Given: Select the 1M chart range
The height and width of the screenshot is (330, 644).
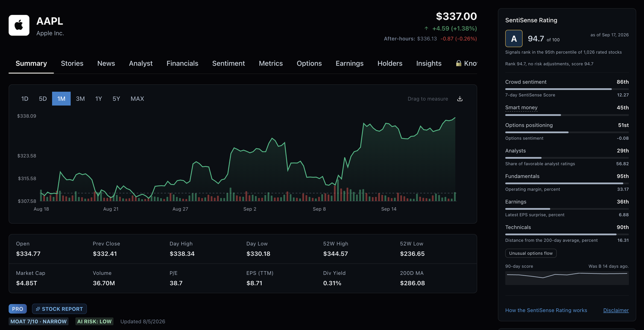Looking at the screenshot, I should pyautogui.click(x=61, y=99).
